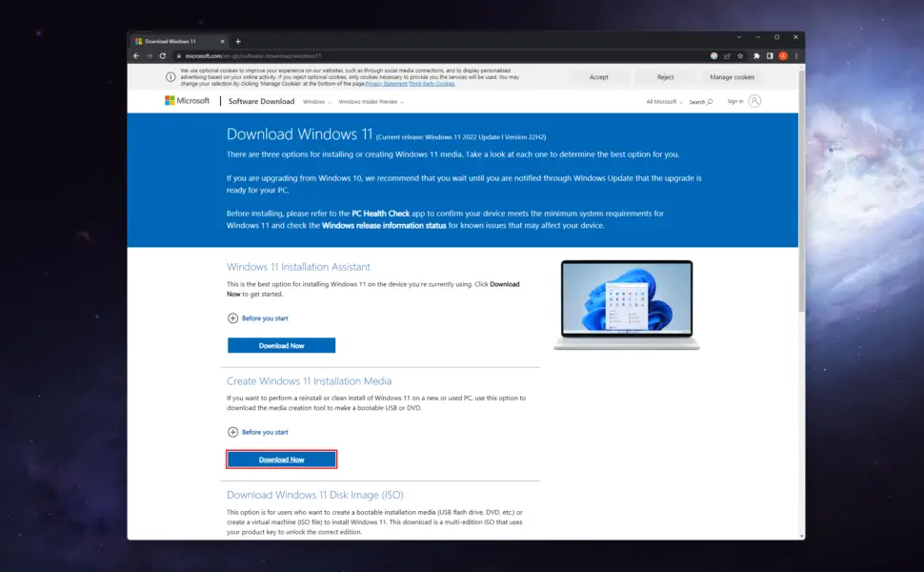Screen dimensions: 924x572
Task: Open the Windows Insider Preview dropdown
Action: tap(372, 102)
